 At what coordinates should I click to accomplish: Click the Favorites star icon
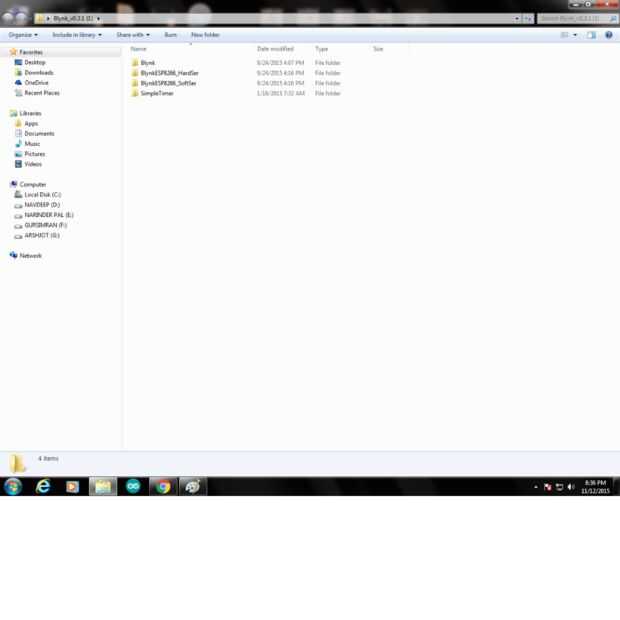[x=13, y=52]
